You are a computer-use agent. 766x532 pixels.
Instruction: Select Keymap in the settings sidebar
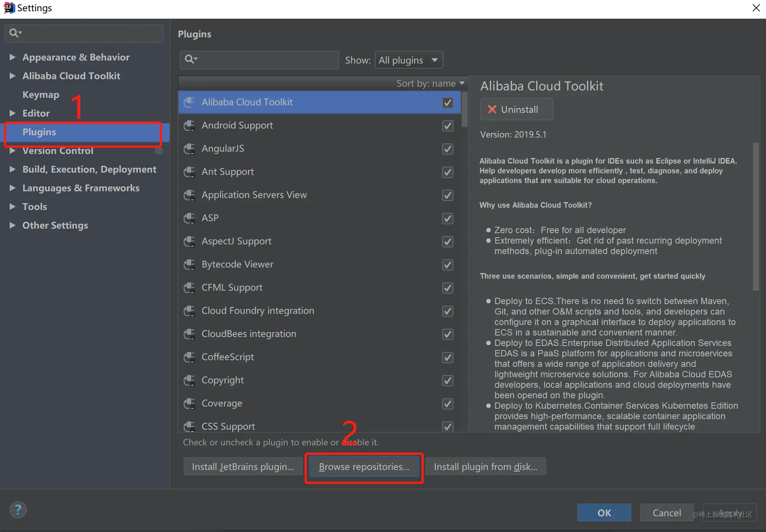pyautogui.click(x=41, y=95)
